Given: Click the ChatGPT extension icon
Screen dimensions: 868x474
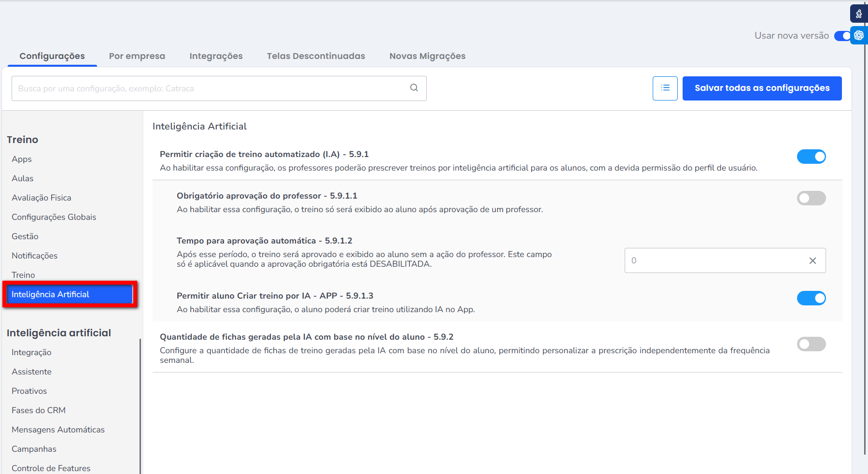Looking at the screenshot, I should click(859, 35).
